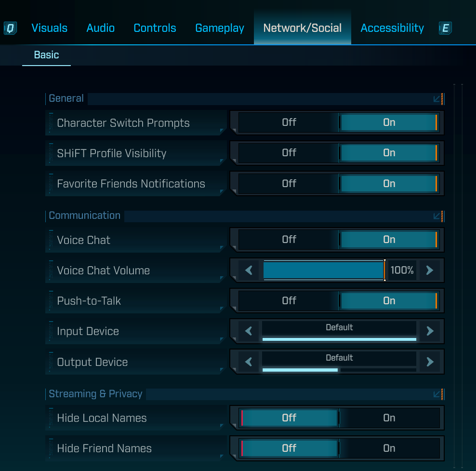The height and width of the screenshot is (471, 476).
Task: Select the Basic sub-tab
Action: point(46,55)
